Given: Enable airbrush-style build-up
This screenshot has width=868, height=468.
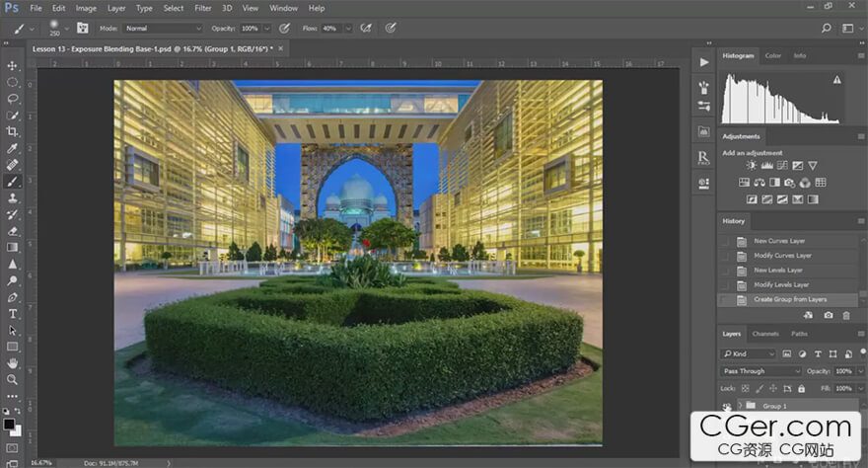Looking at the screenshot, I should (x=366, y=29).
